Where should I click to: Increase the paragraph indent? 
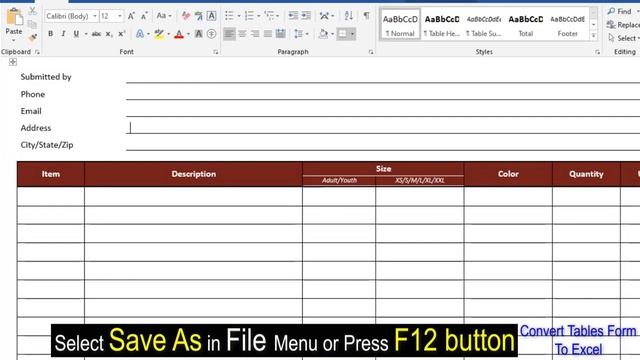306,16
